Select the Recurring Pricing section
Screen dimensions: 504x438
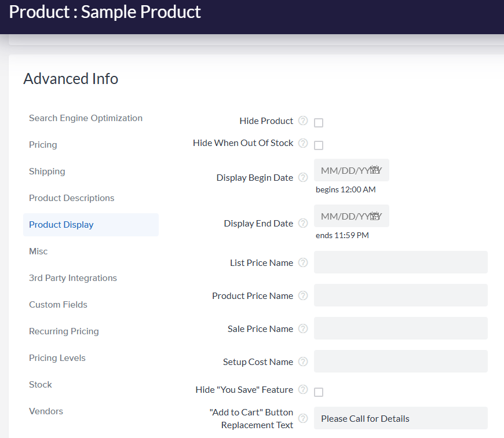[64, 331]
